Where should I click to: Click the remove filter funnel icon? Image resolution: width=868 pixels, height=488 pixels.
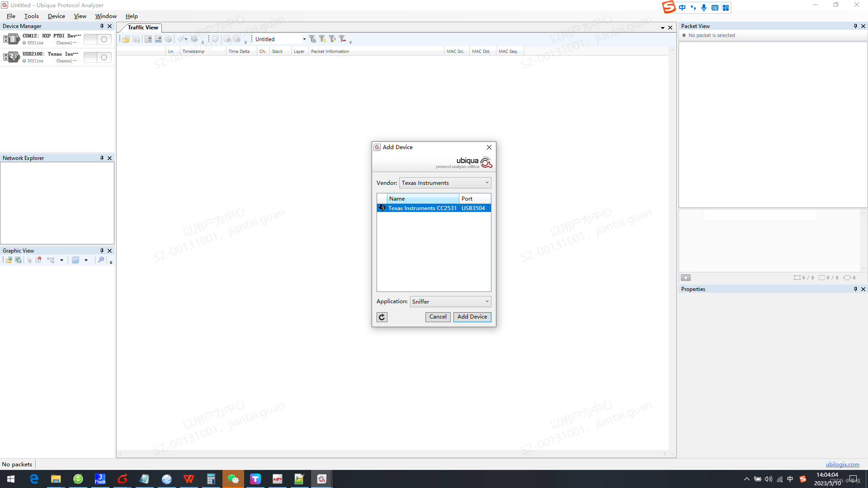pos(342,39)
